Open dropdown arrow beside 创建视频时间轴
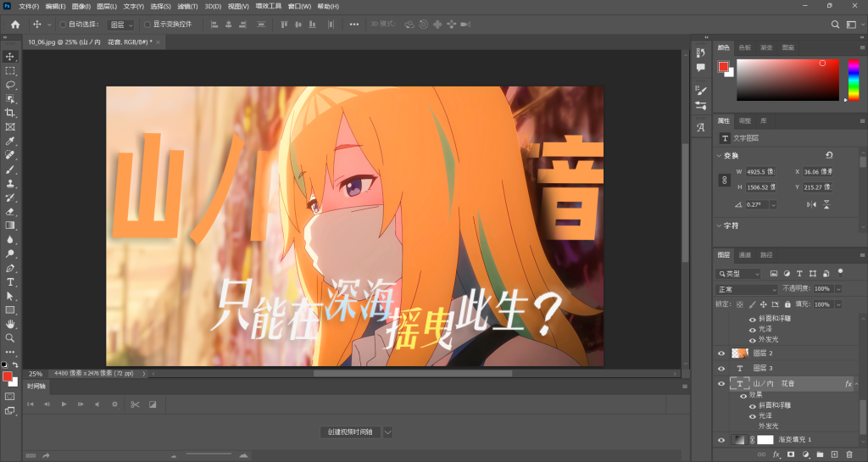 [387, 432]
